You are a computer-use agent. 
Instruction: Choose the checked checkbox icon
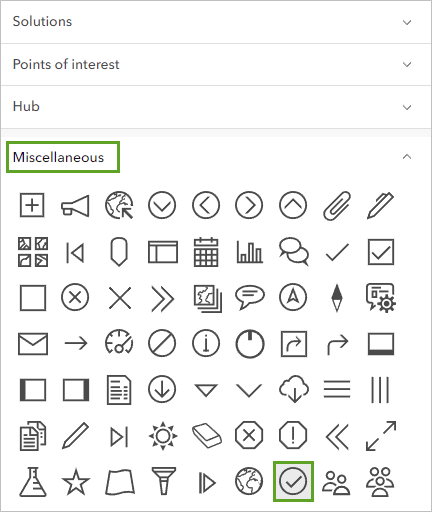(381, 252)
